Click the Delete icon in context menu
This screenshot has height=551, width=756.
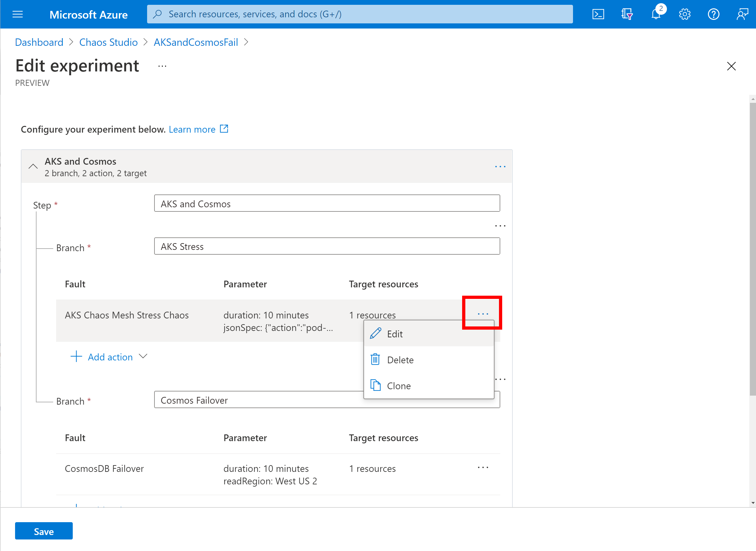tap(376, 360)
